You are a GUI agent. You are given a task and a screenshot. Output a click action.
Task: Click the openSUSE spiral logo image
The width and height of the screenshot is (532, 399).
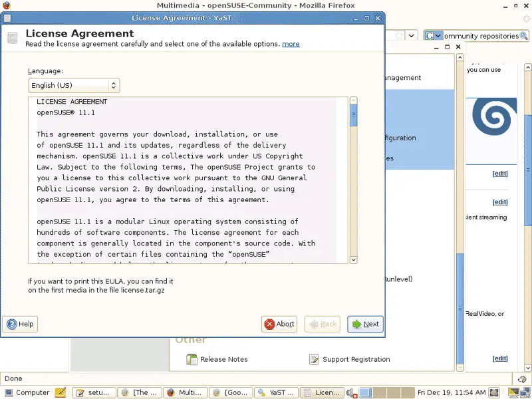click(x=494, y=116)
